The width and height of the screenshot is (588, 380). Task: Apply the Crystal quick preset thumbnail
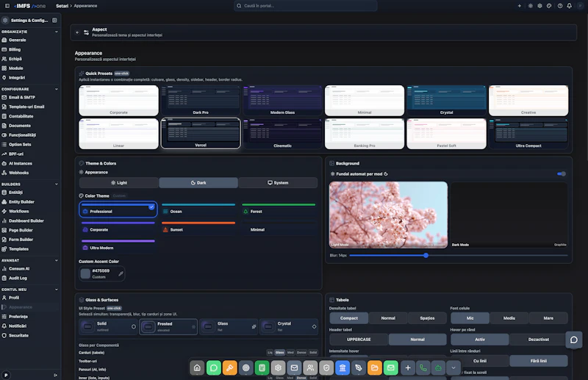click(446, 101)
